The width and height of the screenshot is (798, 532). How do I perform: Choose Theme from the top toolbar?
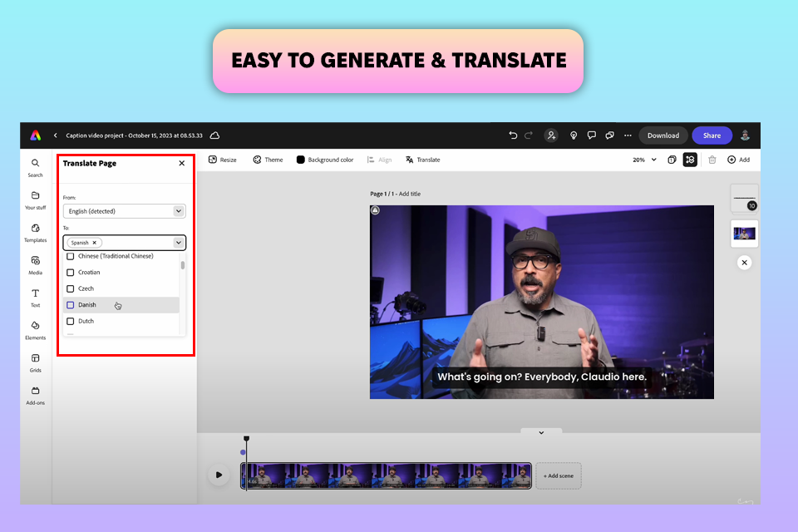268,160
